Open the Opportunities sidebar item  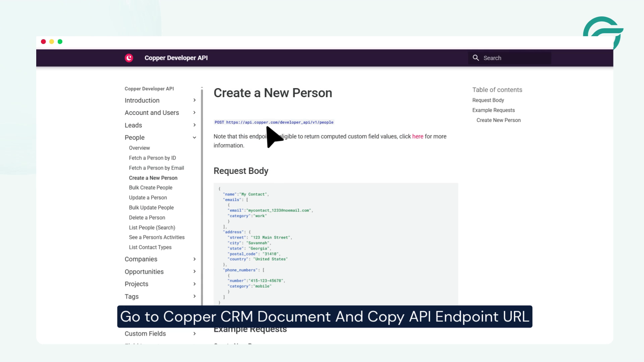[144, 271]
